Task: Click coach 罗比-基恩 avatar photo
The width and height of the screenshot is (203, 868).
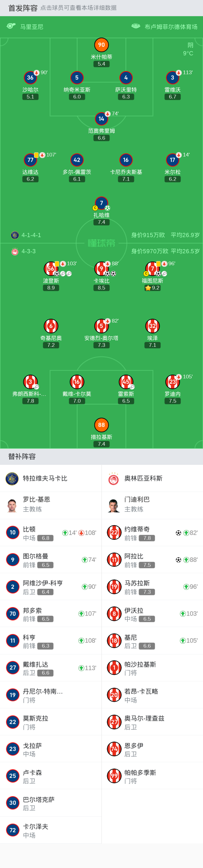Action: (x=12, y=505)
